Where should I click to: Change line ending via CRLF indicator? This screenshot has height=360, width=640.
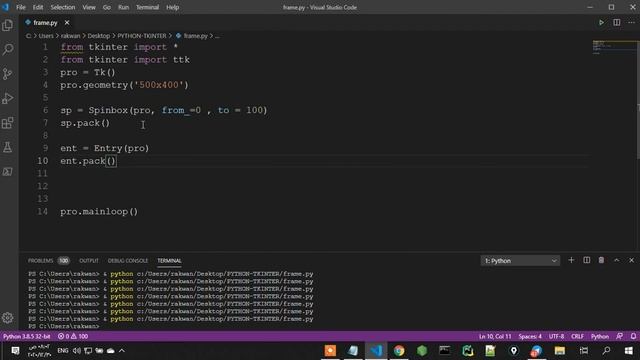pos(577,336)
